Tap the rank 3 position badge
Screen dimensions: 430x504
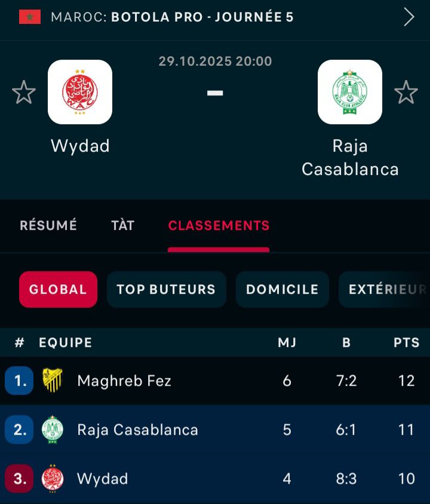click(19, 478)
